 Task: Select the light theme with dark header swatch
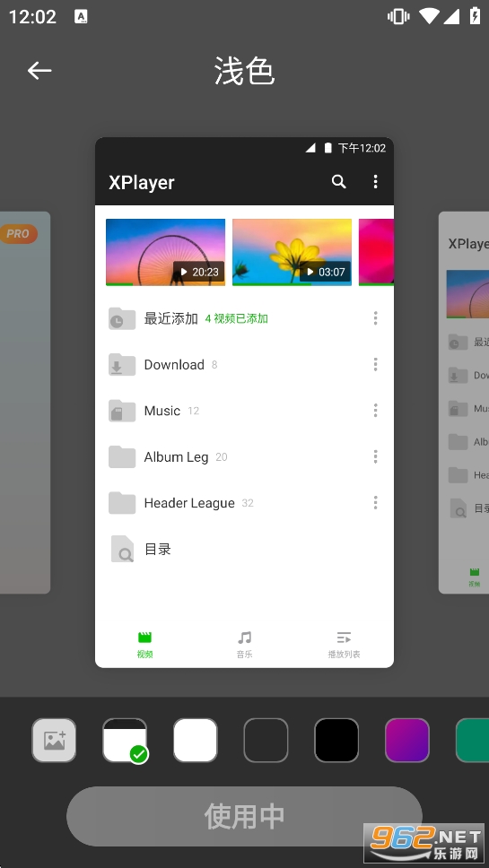pyautogui.click(x=125, y=740)
